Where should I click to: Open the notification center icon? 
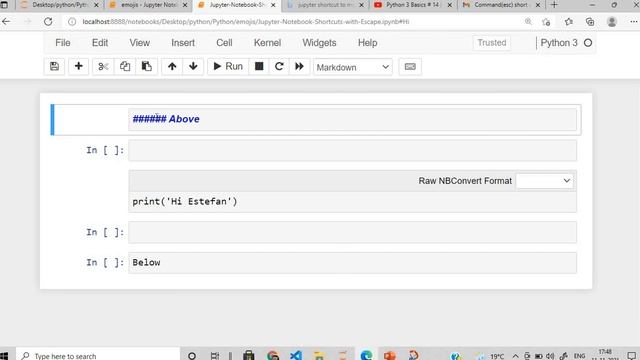coord(631,356)
